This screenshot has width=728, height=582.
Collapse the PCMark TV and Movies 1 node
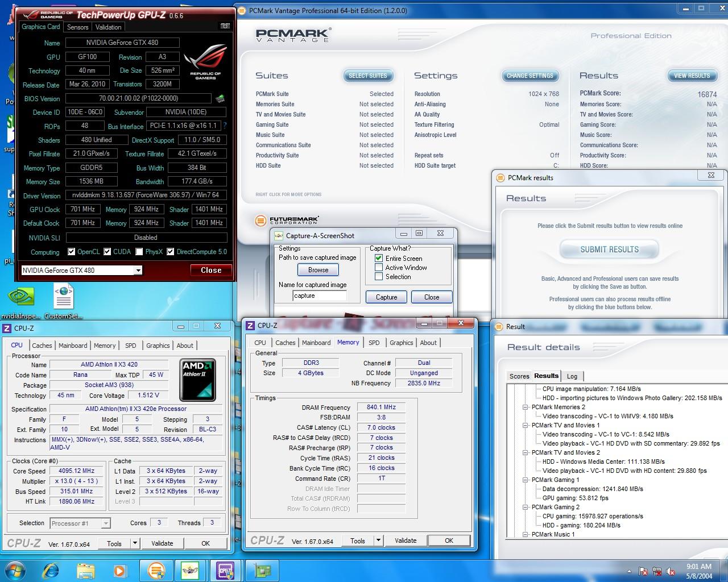[x=526, y=425]
